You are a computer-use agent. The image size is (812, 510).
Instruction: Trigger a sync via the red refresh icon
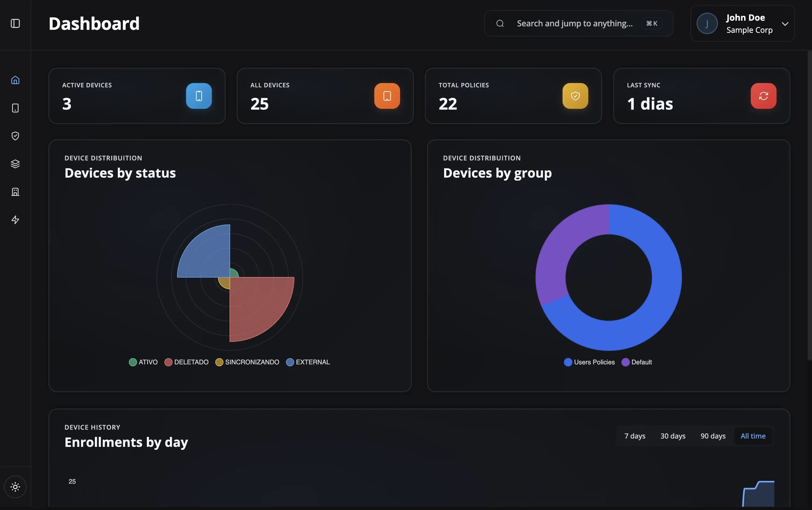coord(763,96)
